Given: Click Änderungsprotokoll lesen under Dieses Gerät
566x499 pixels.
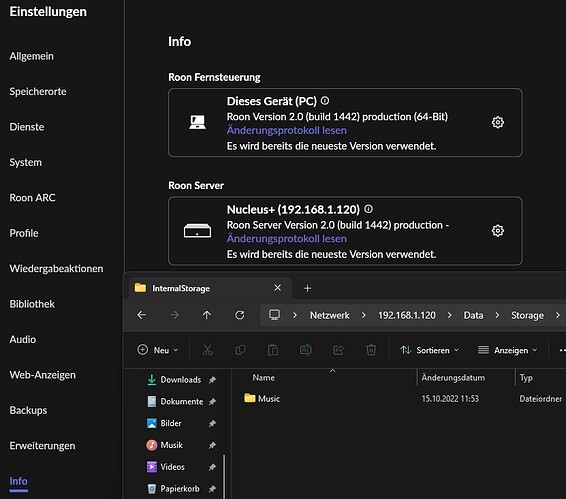Looking at the screenshot, I should click(x=287, y=130).
